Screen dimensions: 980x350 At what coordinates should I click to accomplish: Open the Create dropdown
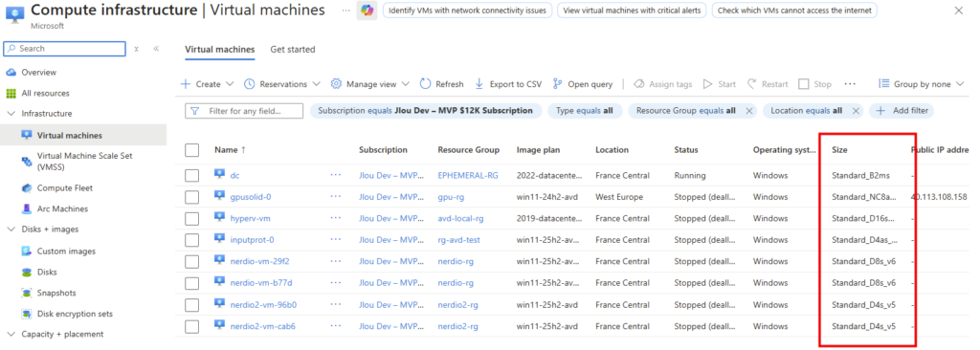207,84
